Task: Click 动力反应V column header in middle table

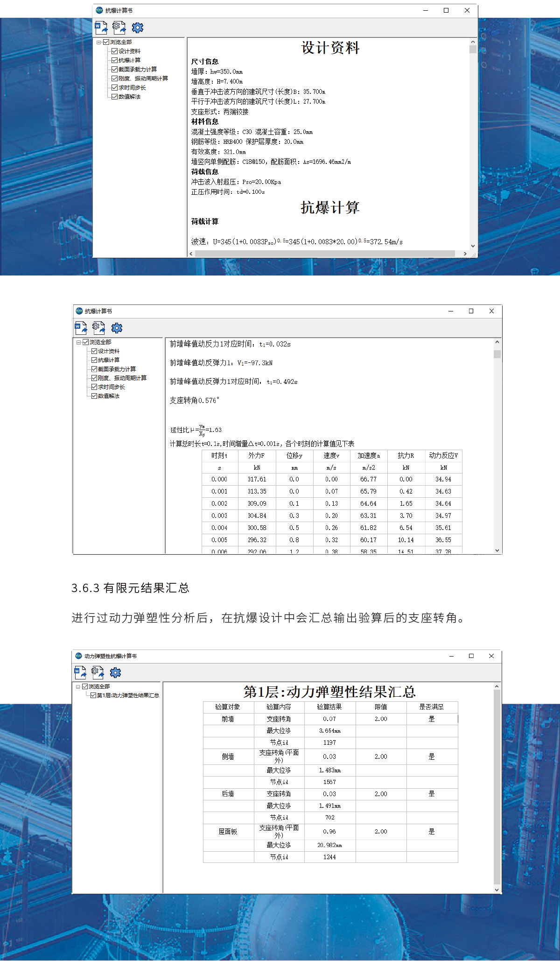Action: (443, 455)
